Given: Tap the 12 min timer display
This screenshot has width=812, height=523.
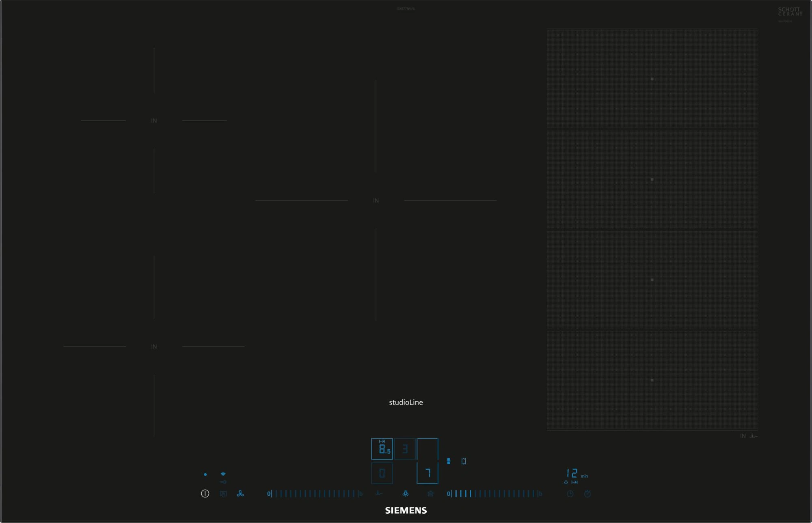Looking at the screenshot, I should click(572, 473).
